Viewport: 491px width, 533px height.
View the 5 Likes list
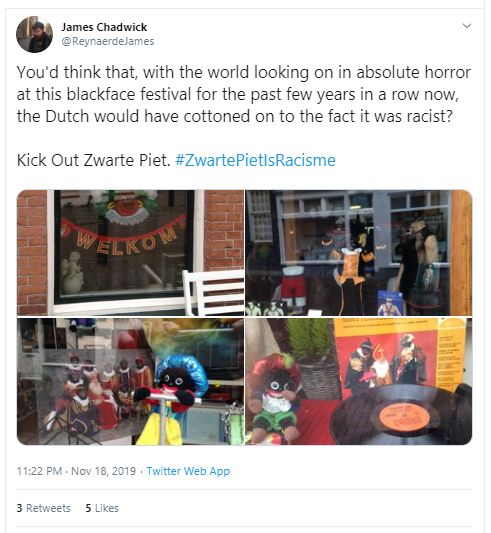(102, 508)
